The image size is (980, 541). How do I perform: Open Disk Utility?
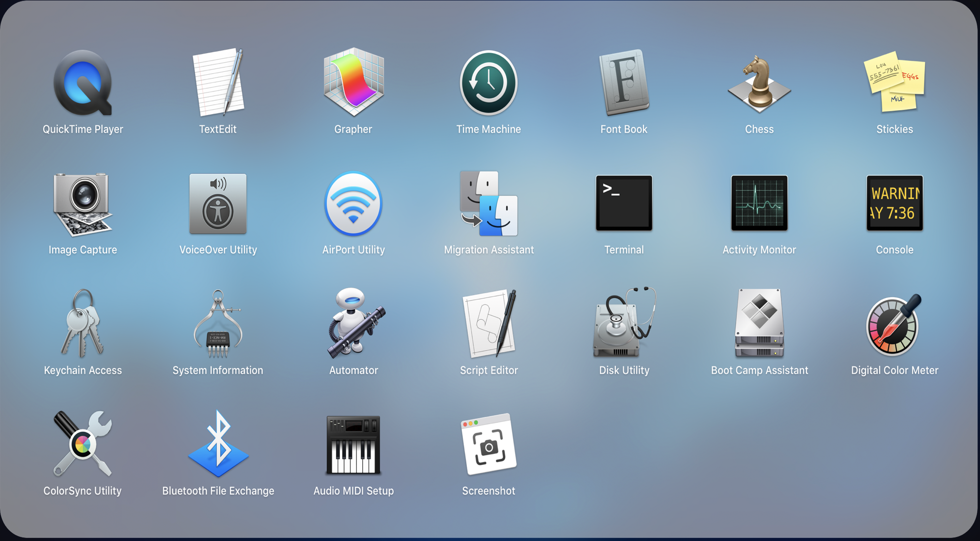tap(624, 324)
